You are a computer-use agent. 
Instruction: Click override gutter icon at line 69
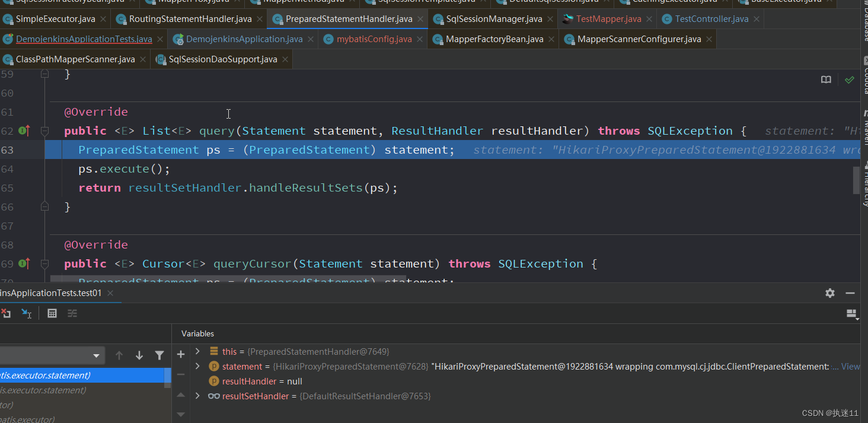tap(24, 263)
